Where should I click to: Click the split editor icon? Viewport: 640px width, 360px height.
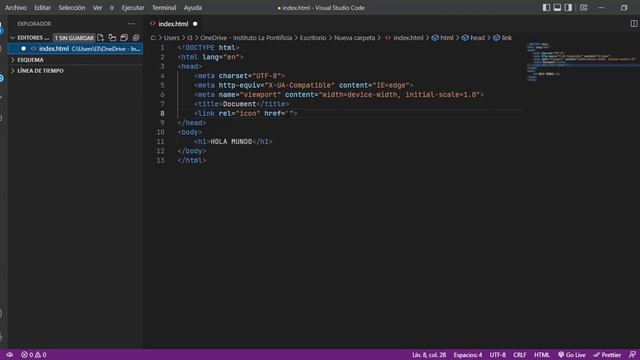click(x=633, y=24)
